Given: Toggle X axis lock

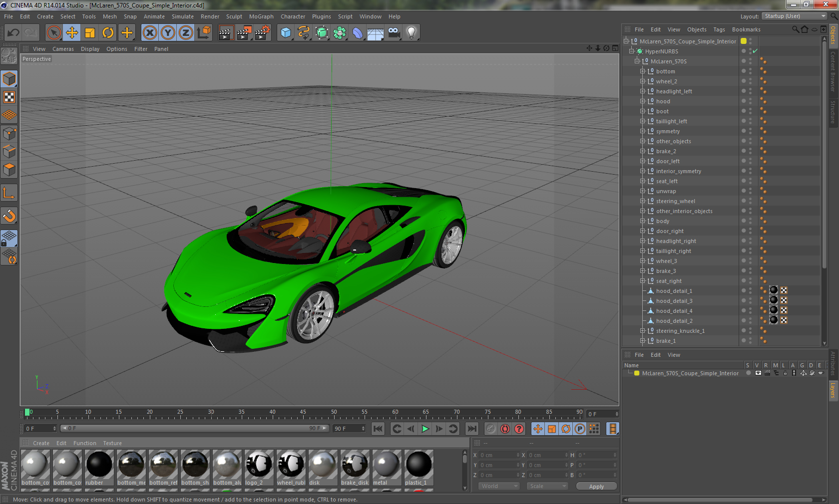Looking at the screenshot, I should pos(149,33).
